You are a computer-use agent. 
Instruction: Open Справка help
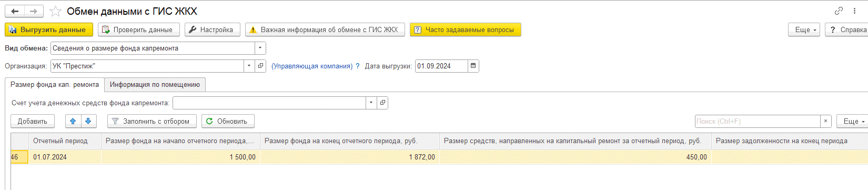(x=847, y=29)
